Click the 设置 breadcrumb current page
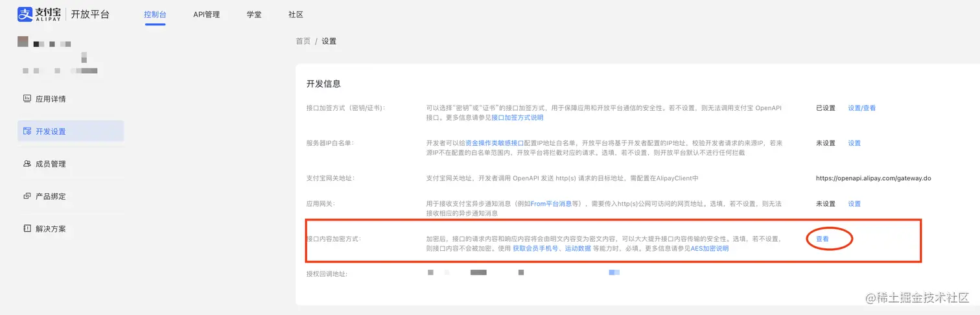 coord(329,41)
